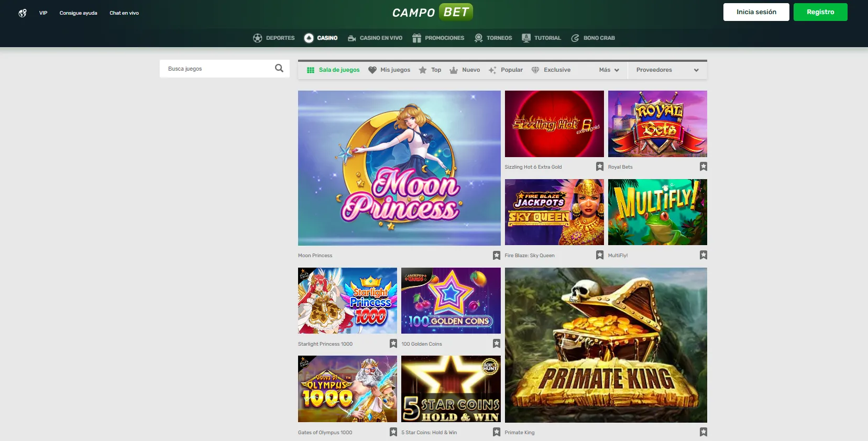The image size is (868, 441).
Task: Click Consigue ayuda link
Action: coord(78,13)
